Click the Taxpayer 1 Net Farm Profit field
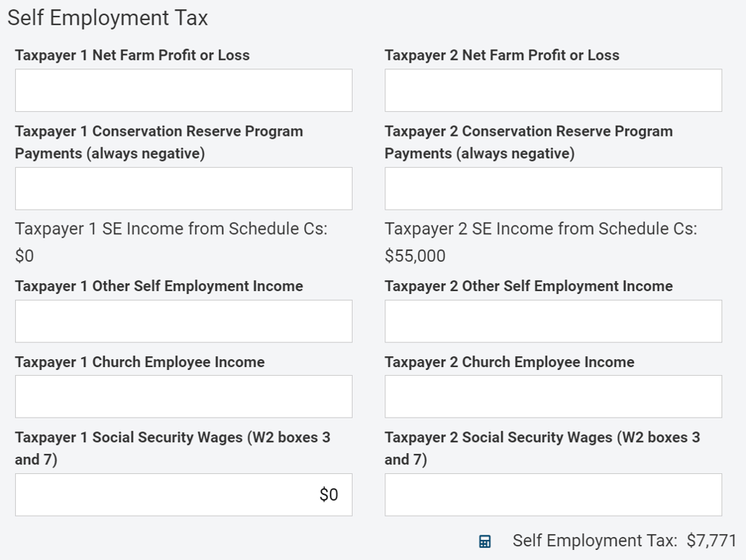The height and width of the screenshot is (560, 746). [x=183, y=90]
